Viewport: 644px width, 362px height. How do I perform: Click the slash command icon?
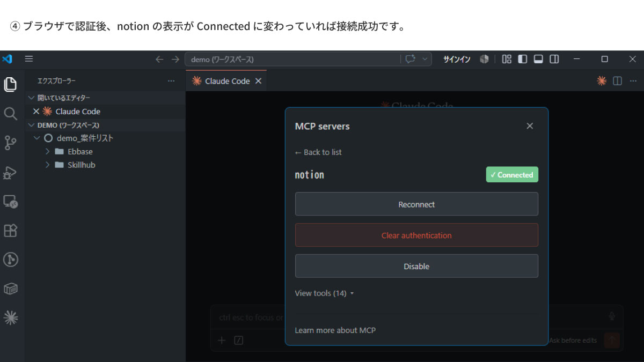pos(239,340)
